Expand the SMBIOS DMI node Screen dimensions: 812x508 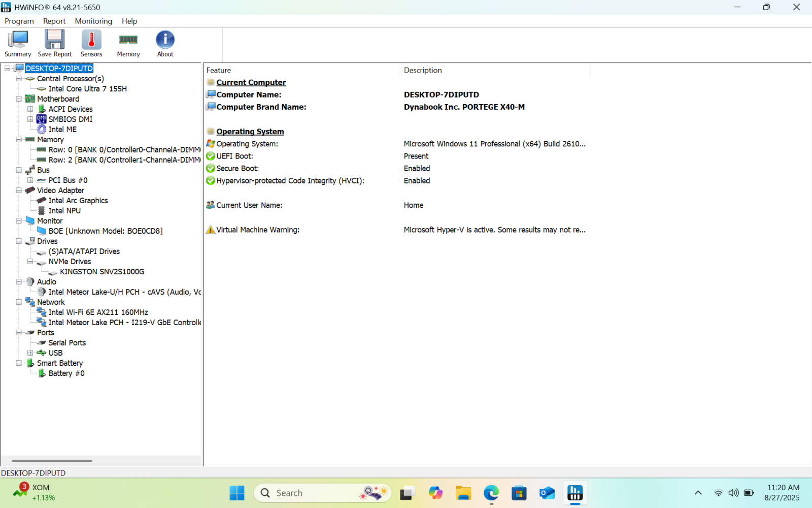(30, 119)
